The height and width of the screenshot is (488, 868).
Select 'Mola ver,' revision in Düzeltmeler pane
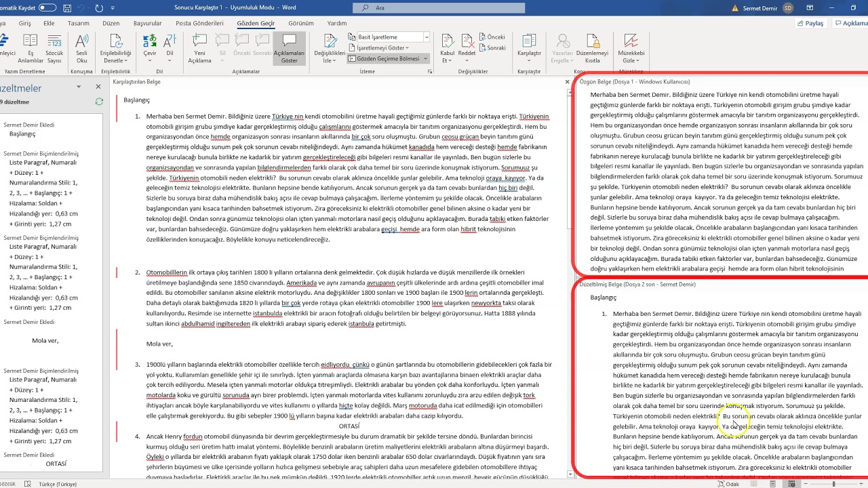pos(45,341)
